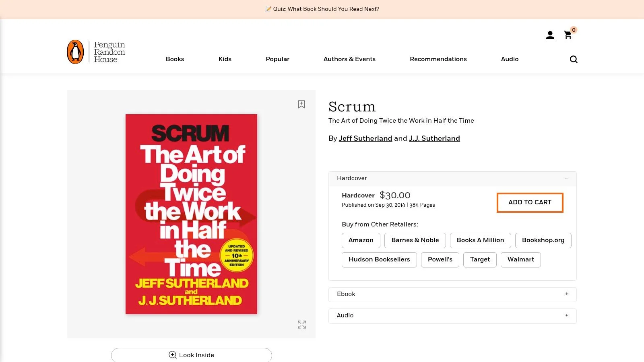Viewport: 644px width, 362px height.
Task: Take the 'What Book Should You Read Next' quiz
Action: pyautogui.click(x=322, y=9)
